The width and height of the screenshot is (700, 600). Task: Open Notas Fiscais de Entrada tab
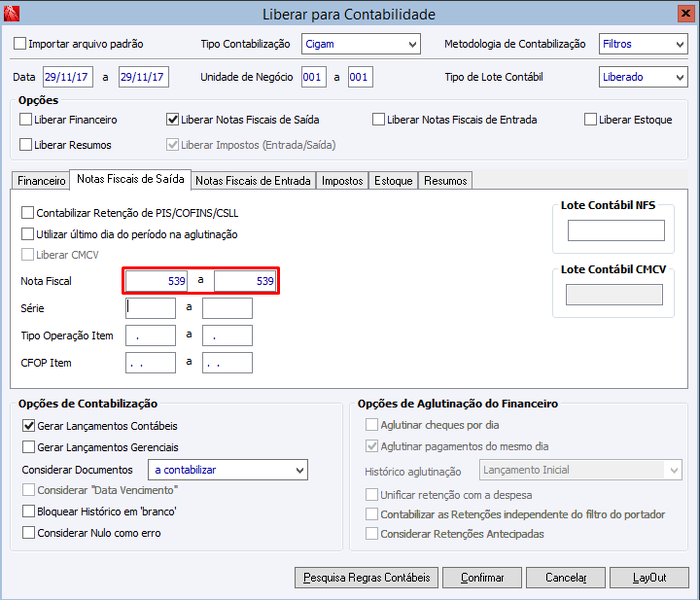click(253, 181)
